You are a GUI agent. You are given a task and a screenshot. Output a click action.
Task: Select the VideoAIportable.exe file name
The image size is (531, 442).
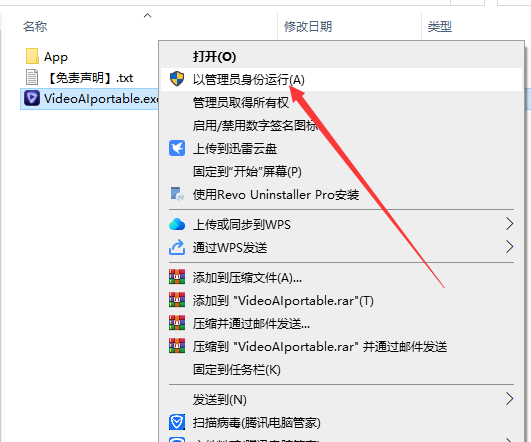[x=101, y=99]
